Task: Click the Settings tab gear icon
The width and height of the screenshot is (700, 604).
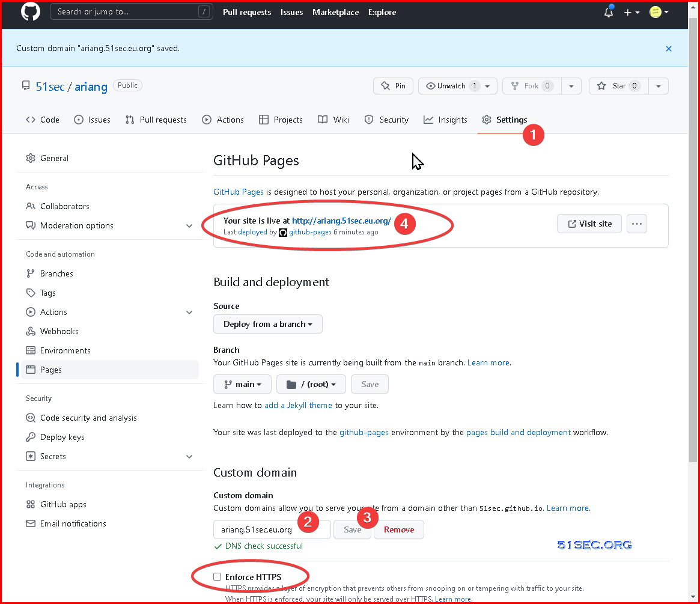Action: pyautogui.click(x=487, y=120)
